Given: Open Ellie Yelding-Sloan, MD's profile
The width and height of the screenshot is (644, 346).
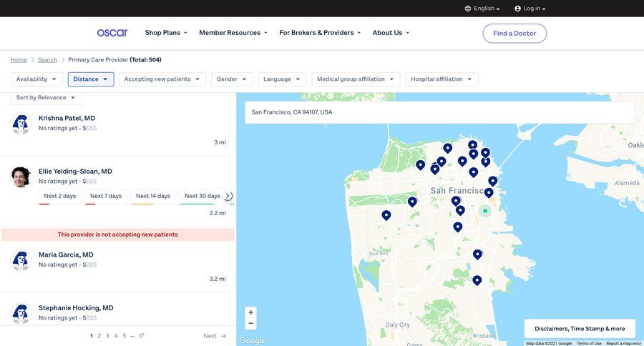Looking at the screenshot, I should pyautogui.click(x=75, y=172).
